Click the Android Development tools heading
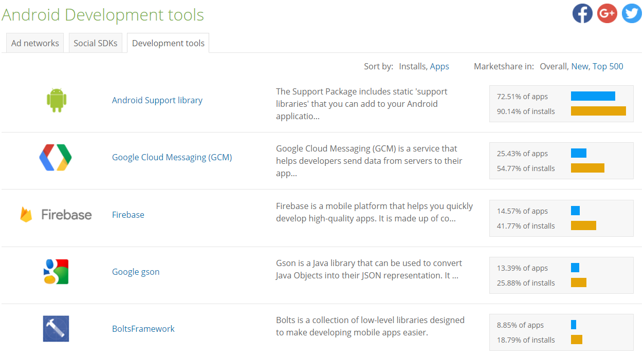The image size is (644, 358). pyautogui.click(x=103, y=15)
